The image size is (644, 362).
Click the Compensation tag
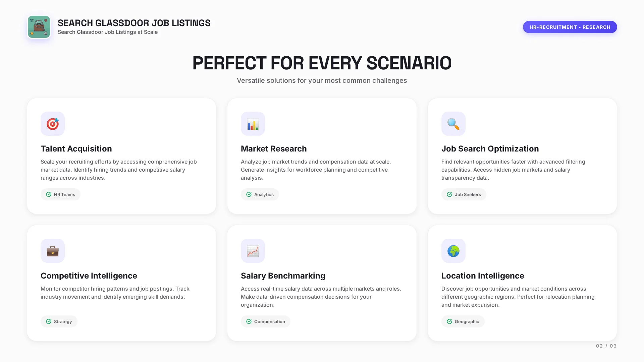tap(266, 321)
